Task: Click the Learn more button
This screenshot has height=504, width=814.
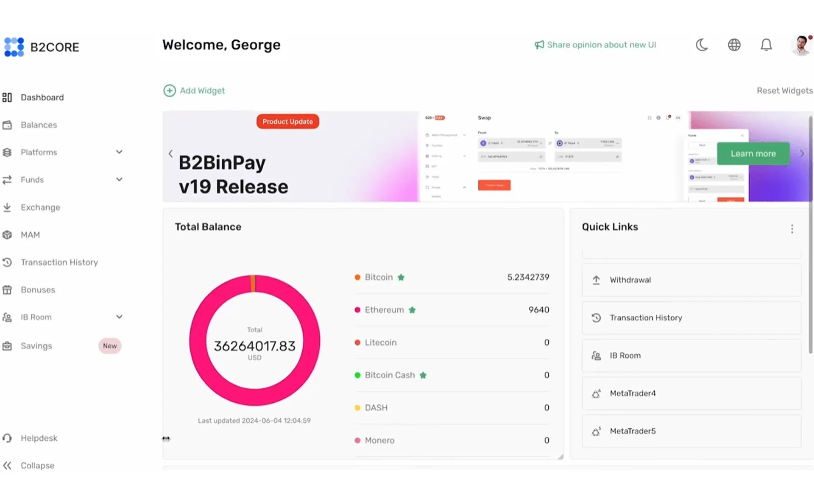Action: [753, 153]
